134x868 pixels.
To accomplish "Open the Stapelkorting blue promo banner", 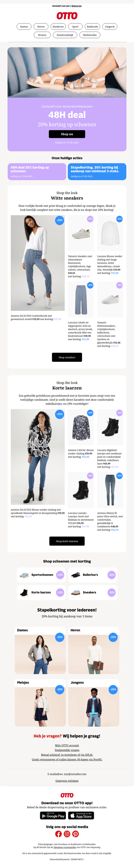I will coord(97,171).
